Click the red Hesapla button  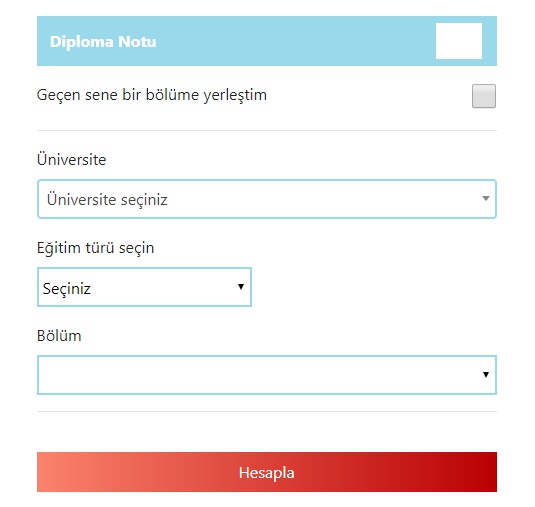[x=267, y=472]
